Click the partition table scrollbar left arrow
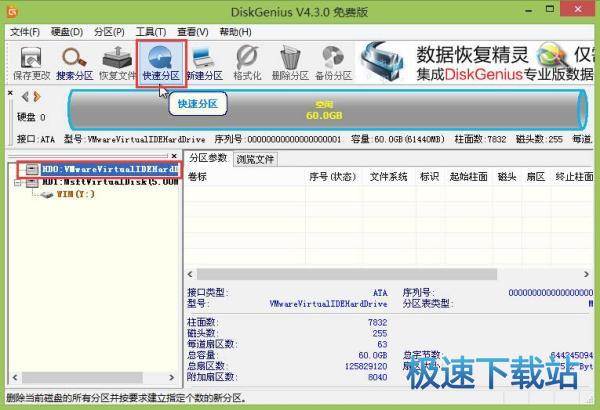The height and width of the screenshot is (410, 600). 191,274
